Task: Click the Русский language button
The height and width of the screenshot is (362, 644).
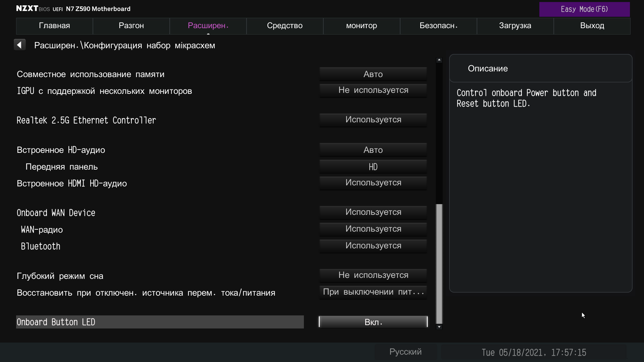Action: (x=405, y=352)
